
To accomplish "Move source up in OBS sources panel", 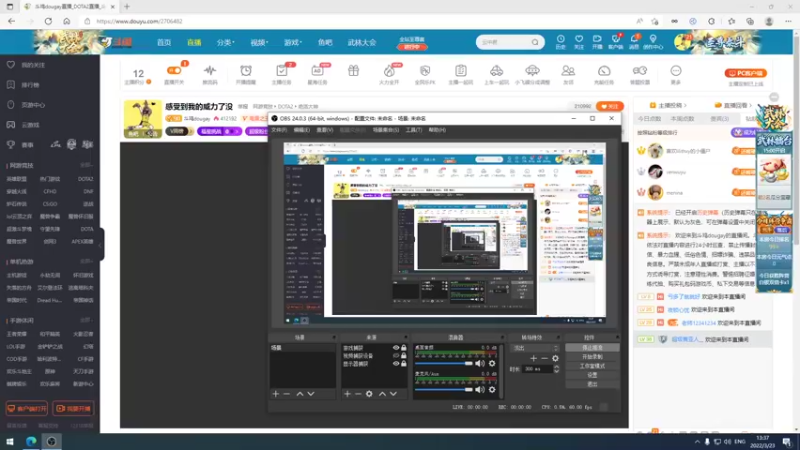I will coord(382,394).
